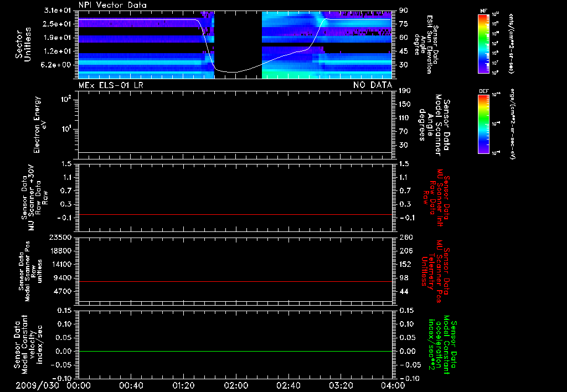Click the 02:00 time tick label
This screenshot has height=392, width=567.
(x=236, y=385)
